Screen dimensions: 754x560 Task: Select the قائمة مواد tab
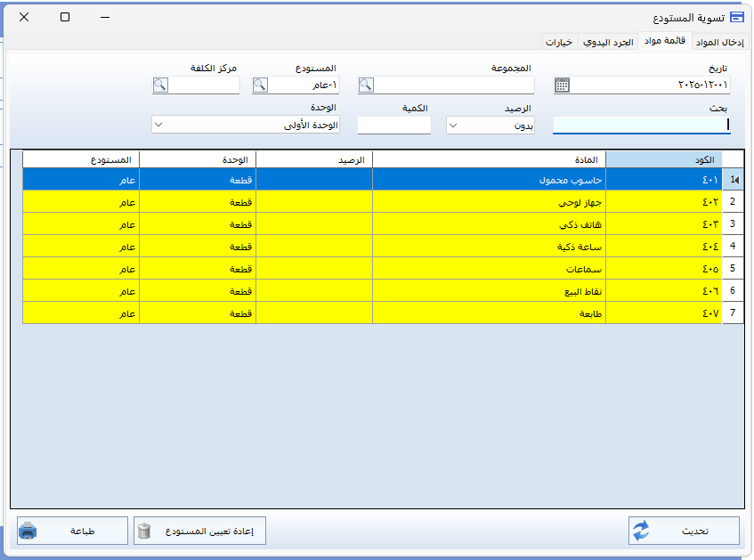click(x=663, y=41)
